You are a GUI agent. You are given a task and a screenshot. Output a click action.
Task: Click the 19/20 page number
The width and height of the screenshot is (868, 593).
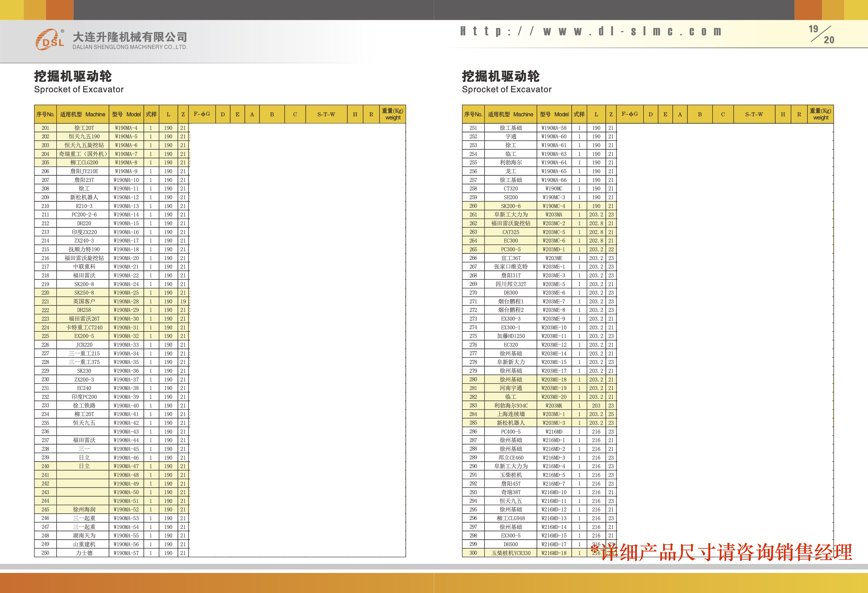821,34
